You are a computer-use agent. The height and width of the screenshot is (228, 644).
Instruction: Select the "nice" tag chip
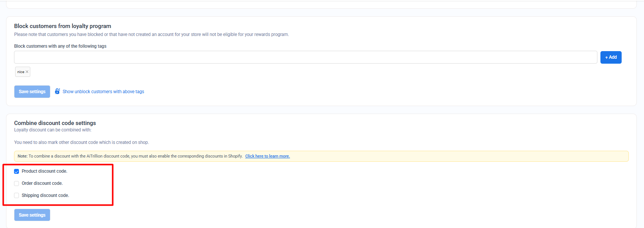coord(20,72)
